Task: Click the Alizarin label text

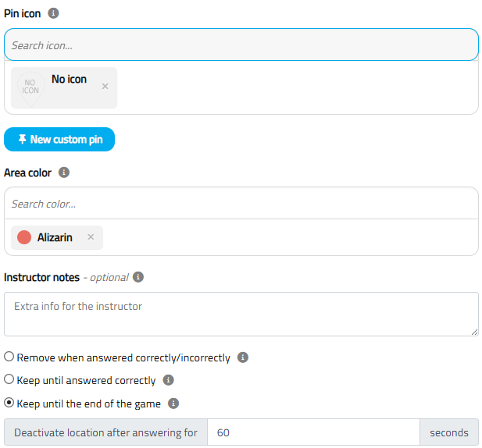Action: [x=55, y=237]
